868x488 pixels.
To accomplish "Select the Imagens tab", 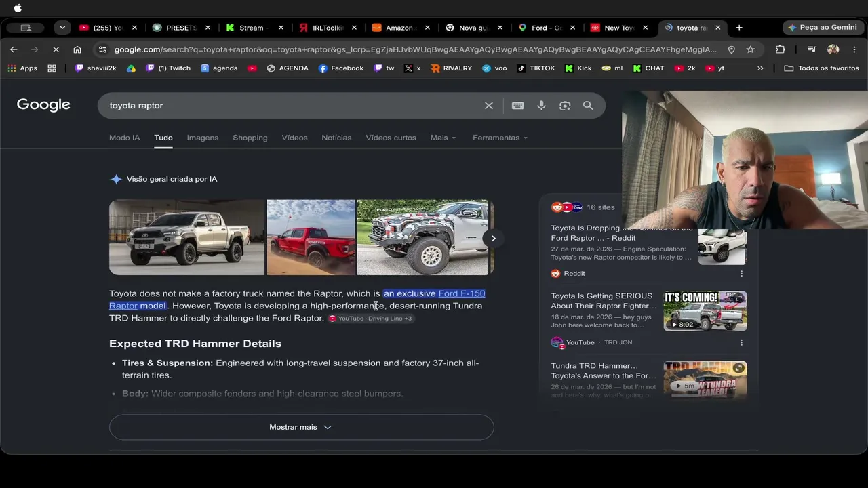I will (x=203, y=138).
